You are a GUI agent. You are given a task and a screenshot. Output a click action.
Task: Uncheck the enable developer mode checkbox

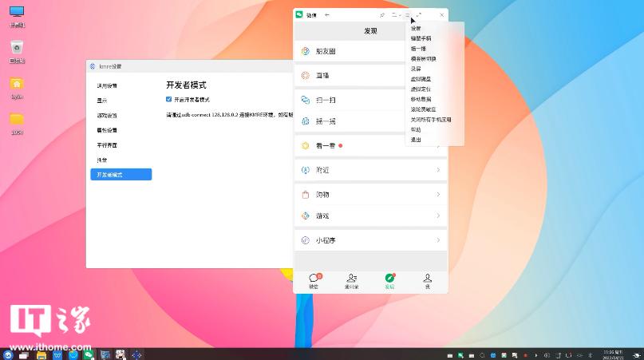pyautogui.click(x=169, y=99)
